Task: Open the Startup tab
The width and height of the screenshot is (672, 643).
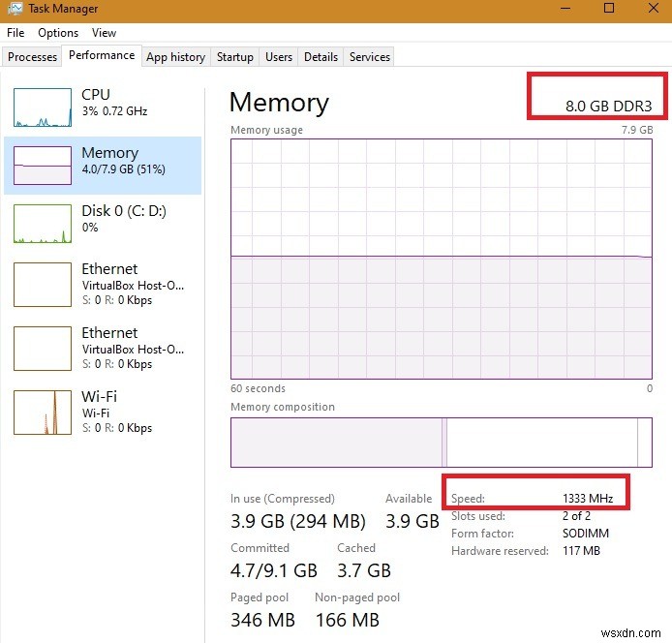Action: point(235,57)
